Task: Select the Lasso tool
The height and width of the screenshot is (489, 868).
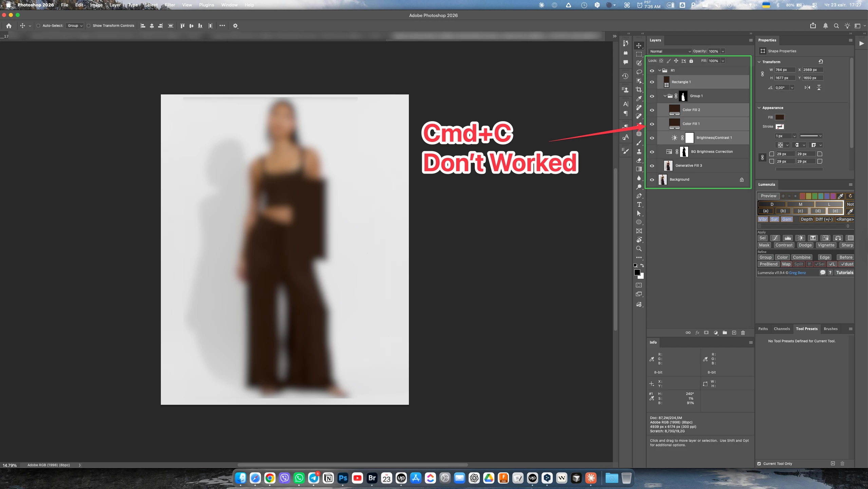Action: pos(639,72)
